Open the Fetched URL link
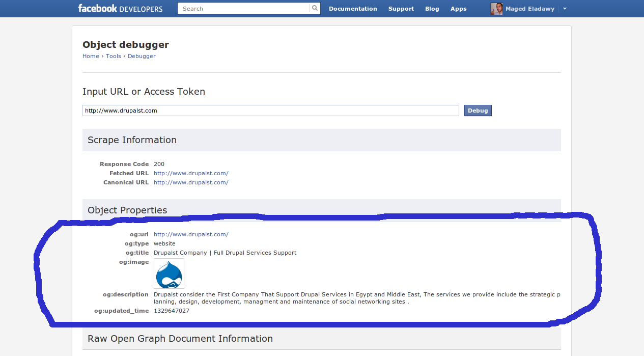644x356 pixels. (x=191, y=173)
